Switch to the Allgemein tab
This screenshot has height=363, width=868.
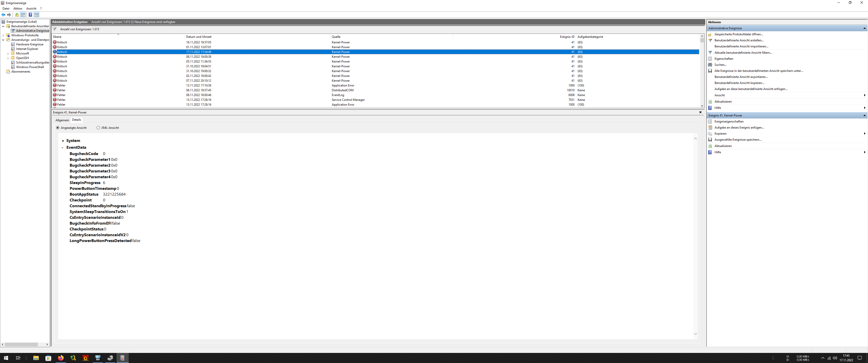[x=62, y=120]
